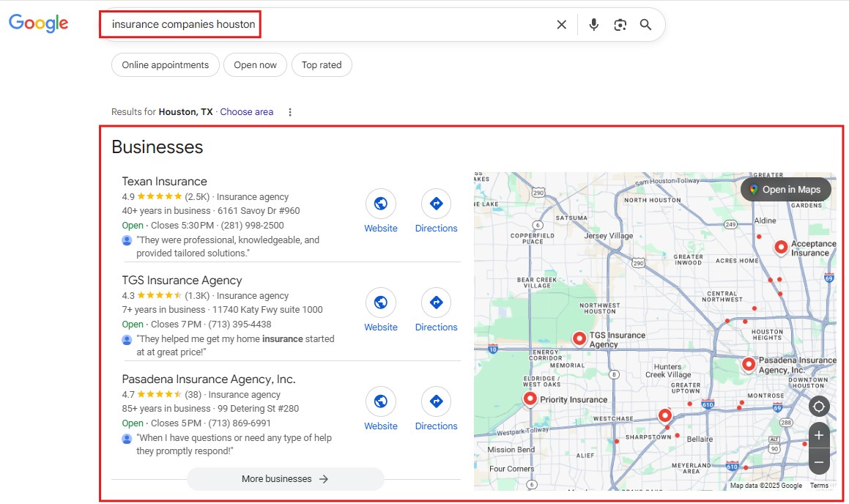This screenshot has height=504, width=849.
Task: Recenter the map with the location target icon
Action: (x=818, y=406)
